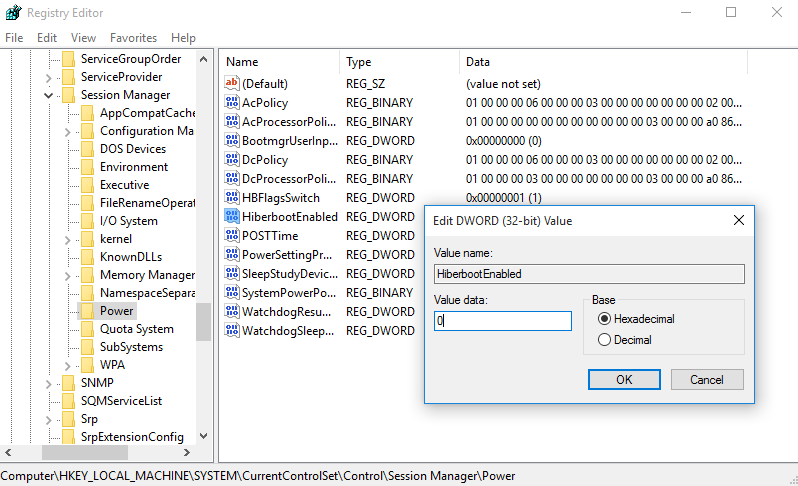Click the SNMP folder icon
Screen dimensions: 798x486
pos(68,383)
